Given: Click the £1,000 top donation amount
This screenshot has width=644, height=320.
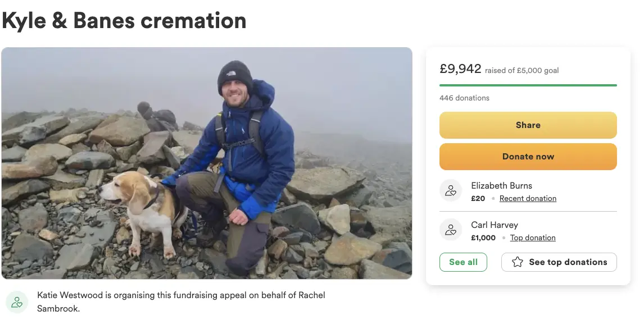Looking at the screenshot, I should (483, 238).
